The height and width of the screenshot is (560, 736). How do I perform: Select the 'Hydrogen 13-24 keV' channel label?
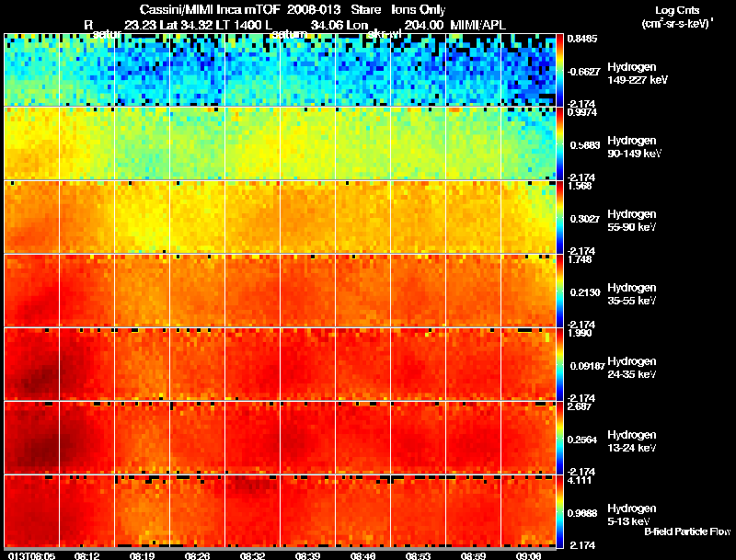pyautogui.click(x=632, y=441)
